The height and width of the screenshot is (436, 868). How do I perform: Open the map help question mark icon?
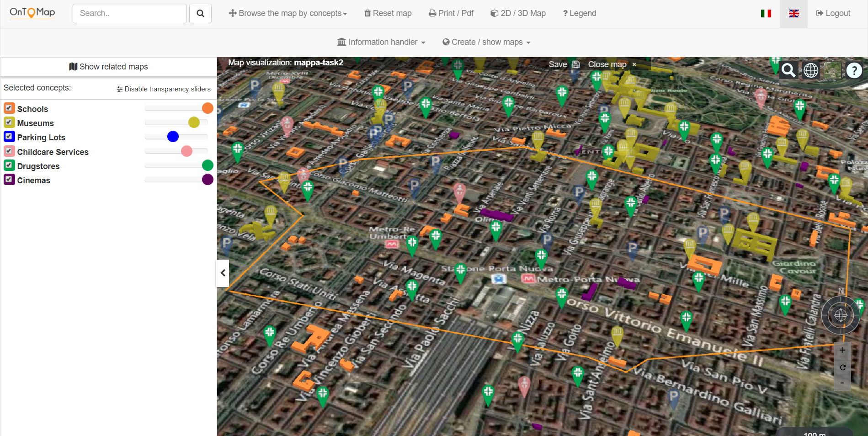(x=854, y=70)
